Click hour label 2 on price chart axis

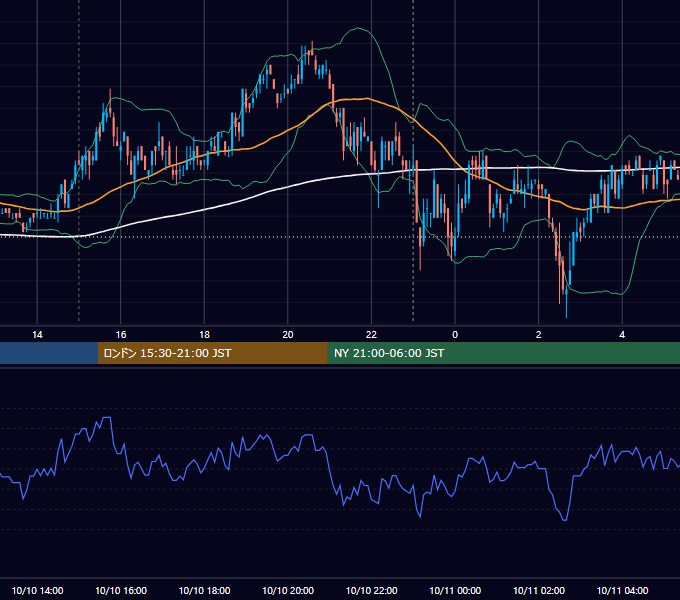[x=538, y=335]
